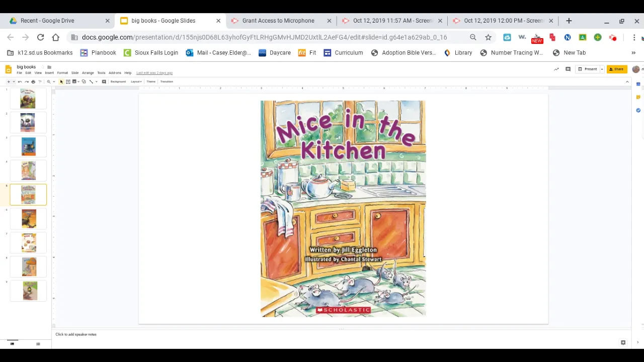Click the yellow Share button
This screenshot has height=362, width=644.
pyautogui.click(x=617, y=69)
